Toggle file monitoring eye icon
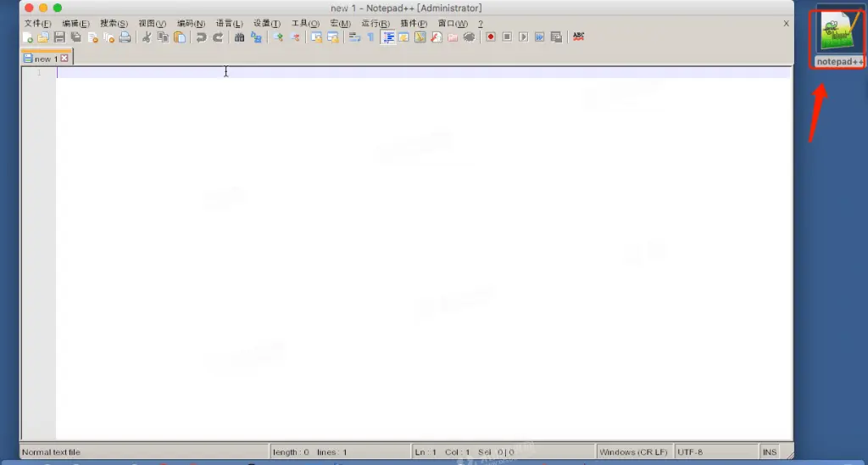868x465 pixels. point(470,37)
